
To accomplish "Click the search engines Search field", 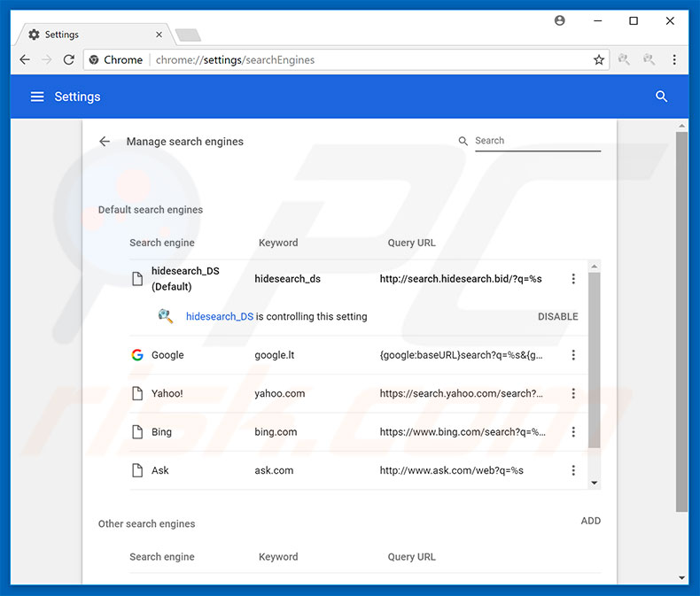I will (x=538, y=141).
